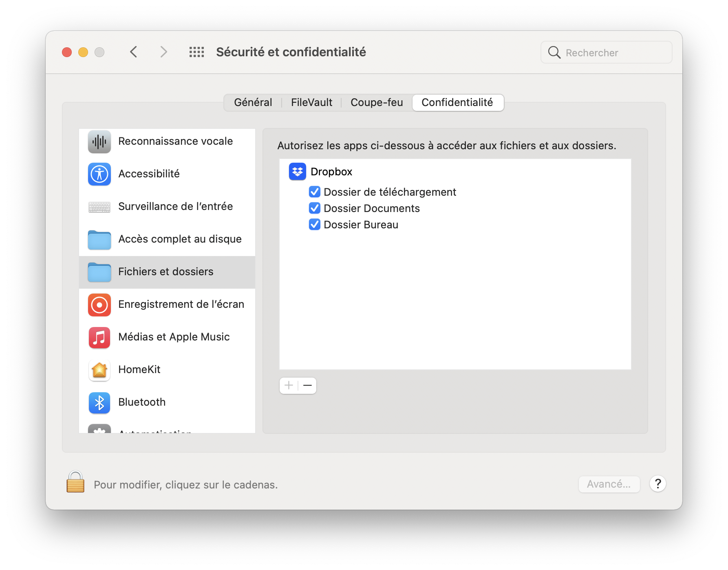
Task: Select the Reconnaissance vocale icon
Action: [99, 141]
